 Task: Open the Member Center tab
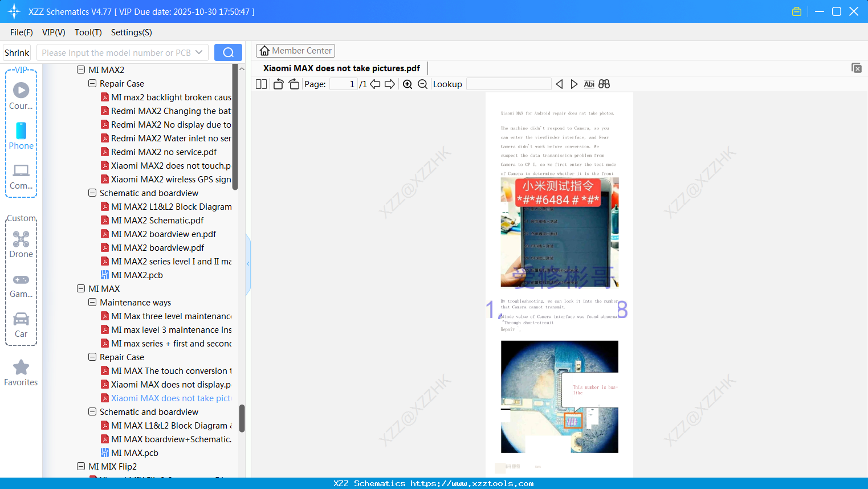tap(295, 51)
